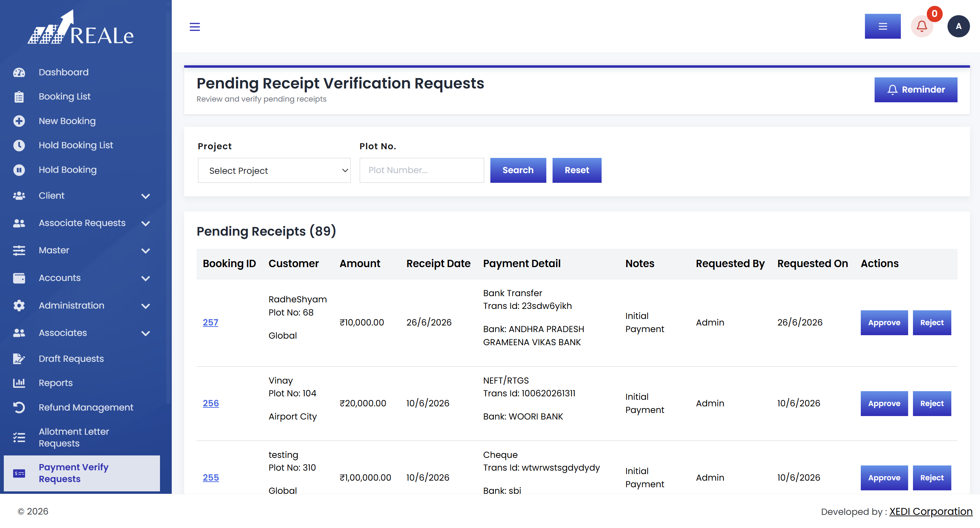
Task: Select Payment Verify Requests menu item
Action: point(82,473)
